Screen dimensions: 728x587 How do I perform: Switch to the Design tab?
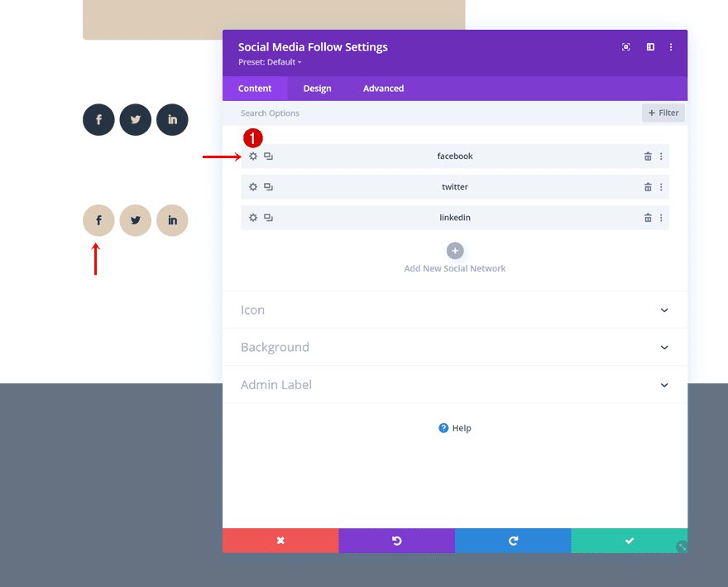click(317, 88)
